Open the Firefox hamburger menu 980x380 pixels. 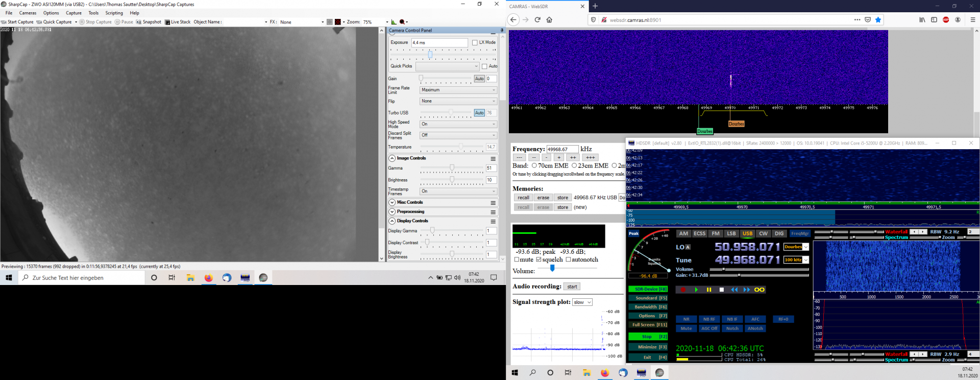[972, 20]
